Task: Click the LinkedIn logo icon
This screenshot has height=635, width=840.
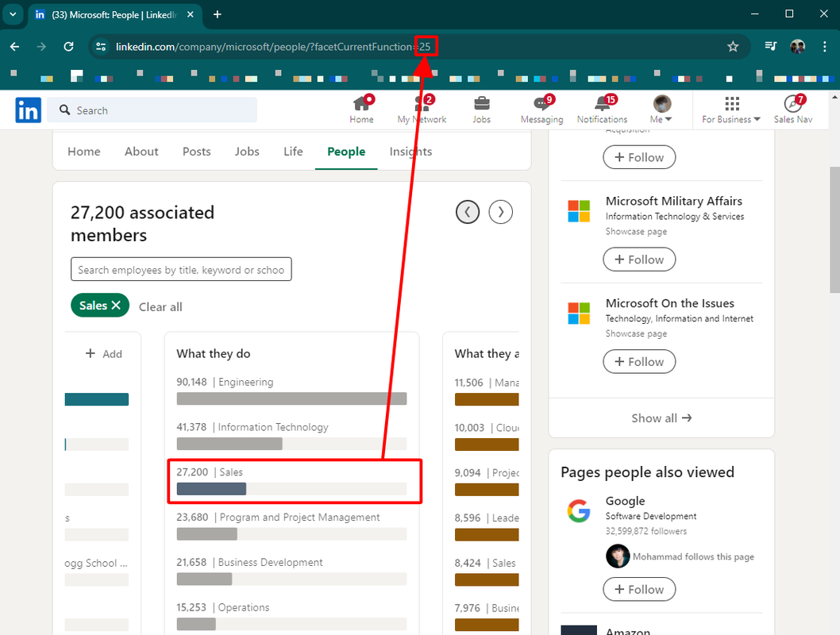Action: point(28,110)
